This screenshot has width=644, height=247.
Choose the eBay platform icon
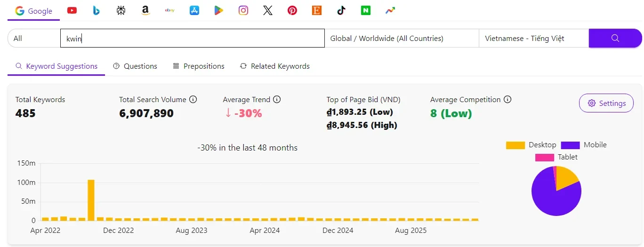pyautogui.click(x=170, y=10)
